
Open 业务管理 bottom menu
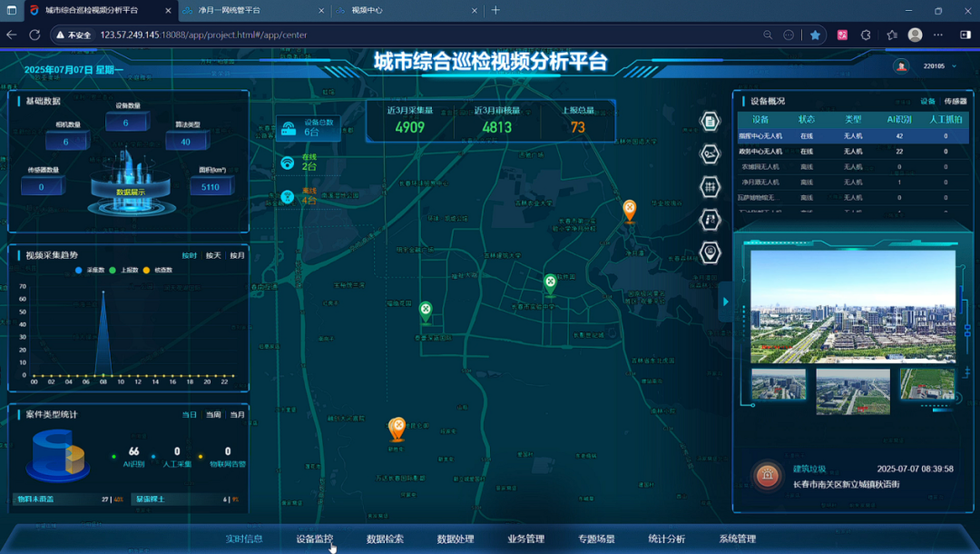pos(526,539)
